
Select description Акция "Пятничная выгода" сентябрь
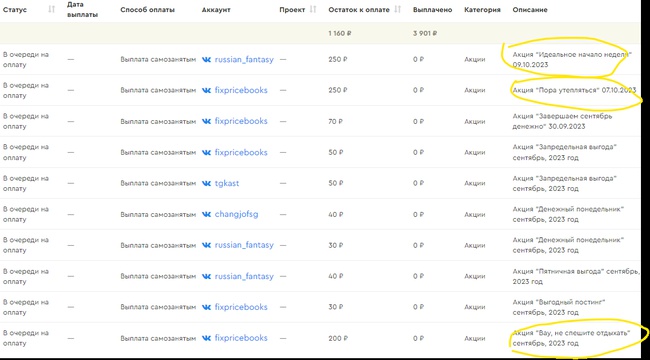(576, 276)
